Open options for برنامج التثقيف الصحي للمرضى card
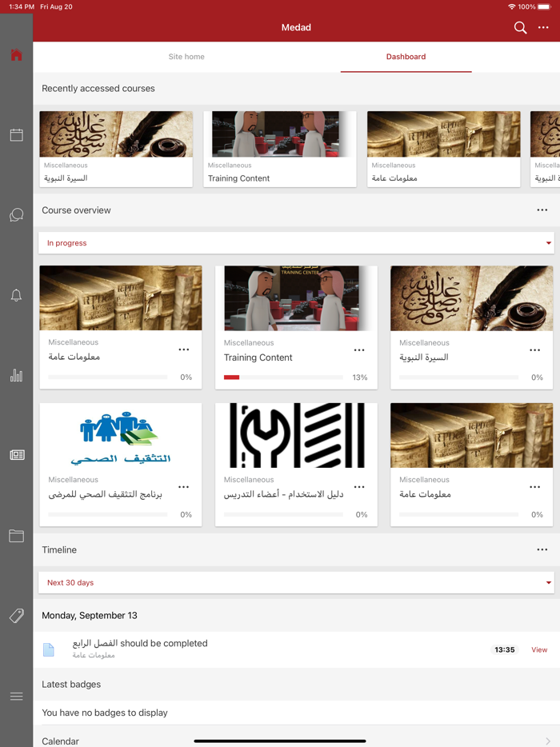This screenshot has height=747, width=560. (x=183, y=487)
